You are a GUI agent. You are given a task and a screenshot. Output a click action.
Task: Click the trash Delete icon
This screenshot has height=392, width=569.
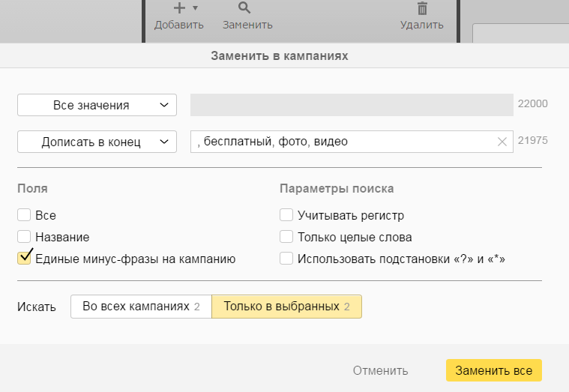click(x=422, y=8)
